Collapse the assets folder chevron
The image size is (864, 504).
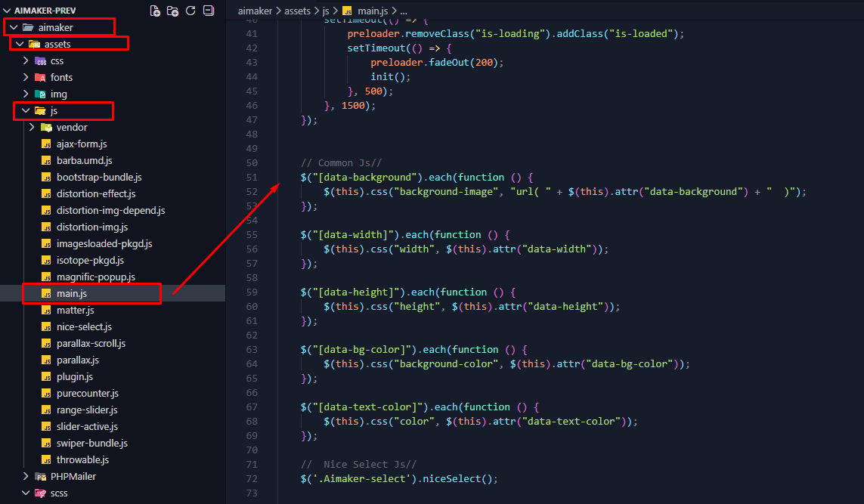(x=20, y=45)
